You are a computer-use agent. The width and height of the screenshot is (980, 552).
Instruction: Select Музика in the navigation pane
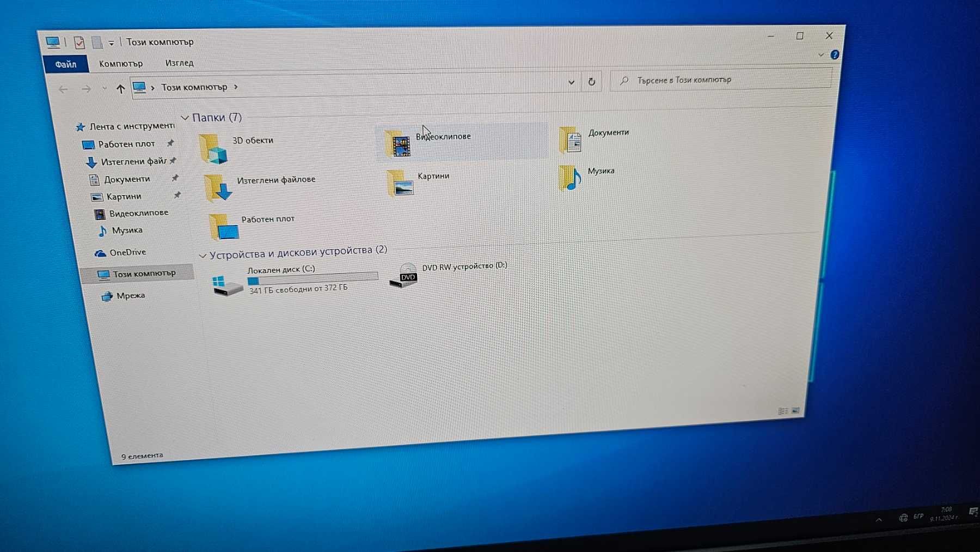(121, 230)
